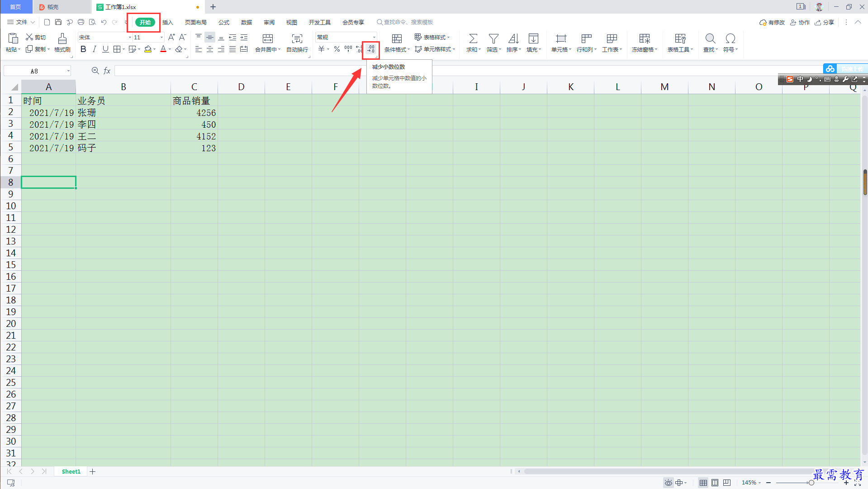Image resolution: width=868 pixels, height=489 pixels.
Task: Open the font size dropdown
Action: 161,38
